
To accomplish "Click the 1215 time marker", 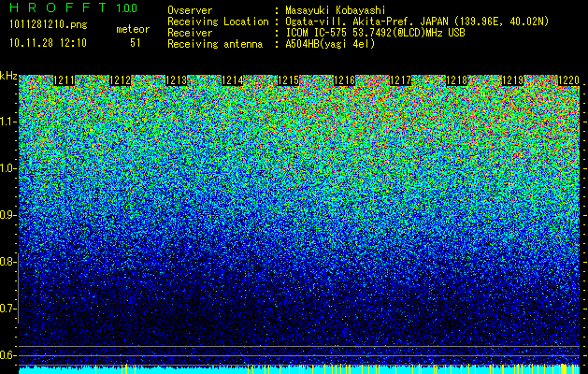I will click(288, 80).
